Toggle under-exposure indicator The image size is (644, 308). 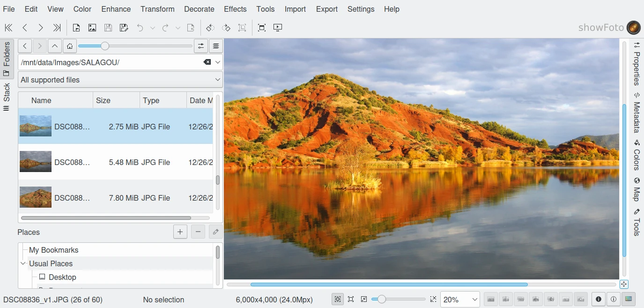click(x=598, y=299)
